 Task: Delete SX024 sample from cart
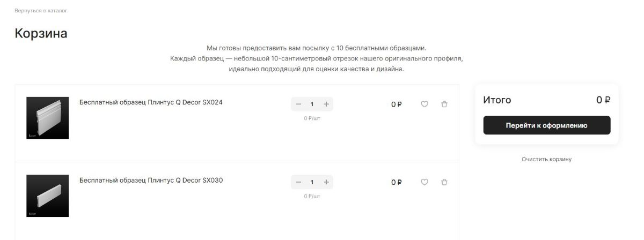click(x=444, y=104)
